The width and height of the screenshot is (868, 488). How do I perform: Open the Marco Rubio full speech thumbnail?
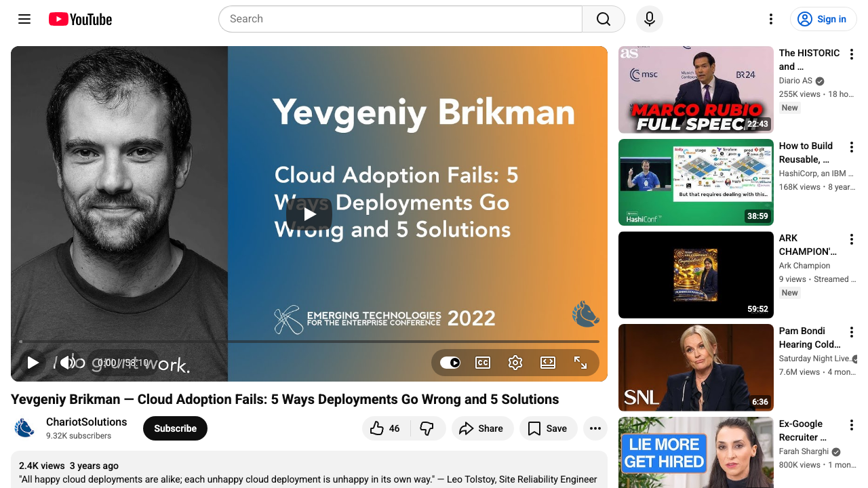[x=696, y=89]
